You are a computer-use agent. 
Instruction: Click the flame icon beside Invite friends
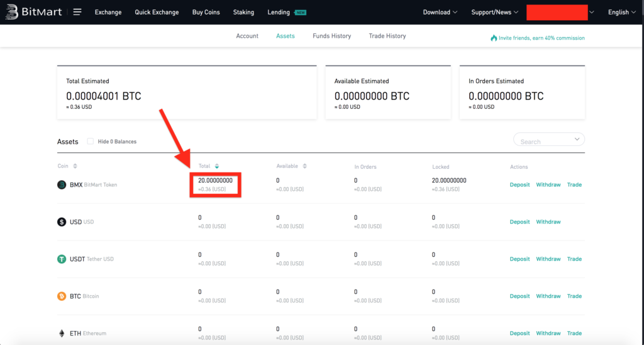(x=494, y=38)
